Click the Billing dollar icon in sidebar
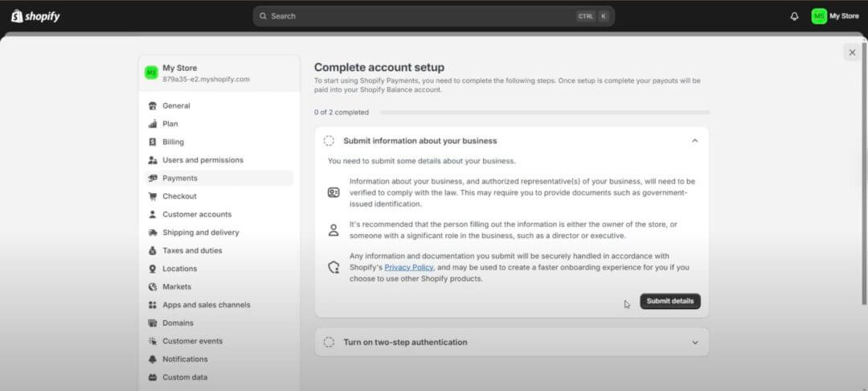 (x=153, y=142)
